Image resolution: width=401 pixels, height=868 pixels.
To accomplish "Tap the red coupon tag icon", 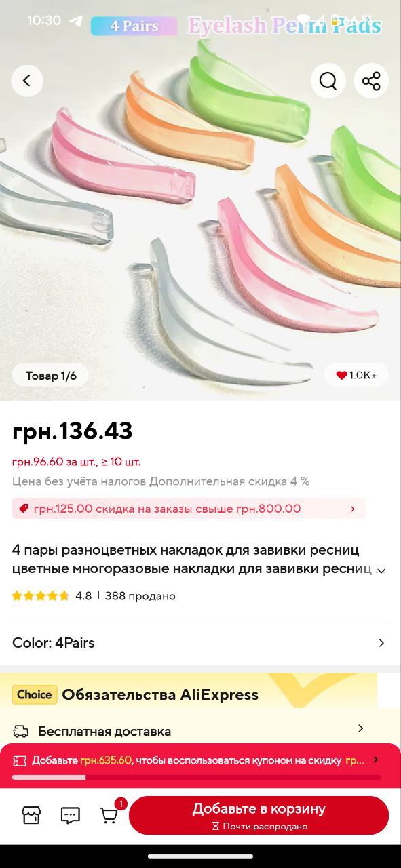I will [24, 509].
